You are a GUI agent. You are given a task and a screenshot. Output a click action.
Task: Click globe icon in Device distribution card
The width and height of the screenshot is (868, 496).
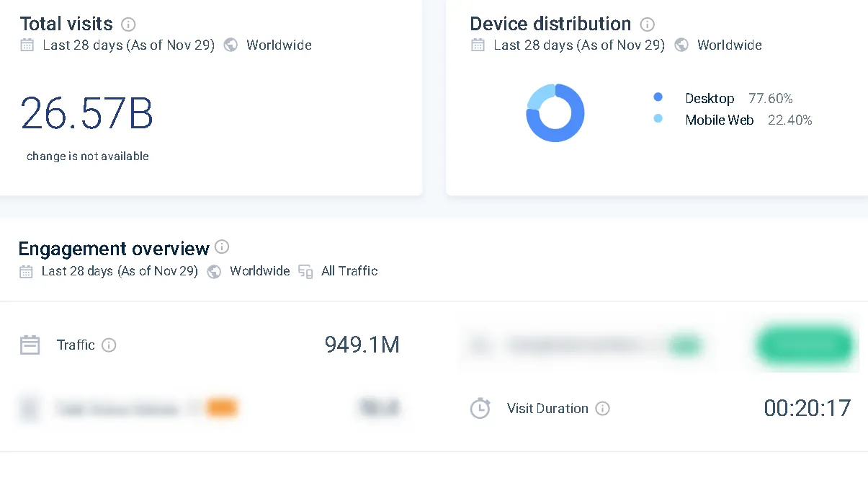click(x=681, y=45)
